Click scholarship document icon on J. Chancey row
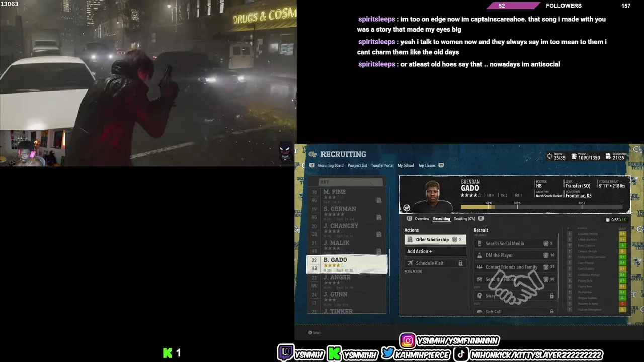 (x=379, y=234)
